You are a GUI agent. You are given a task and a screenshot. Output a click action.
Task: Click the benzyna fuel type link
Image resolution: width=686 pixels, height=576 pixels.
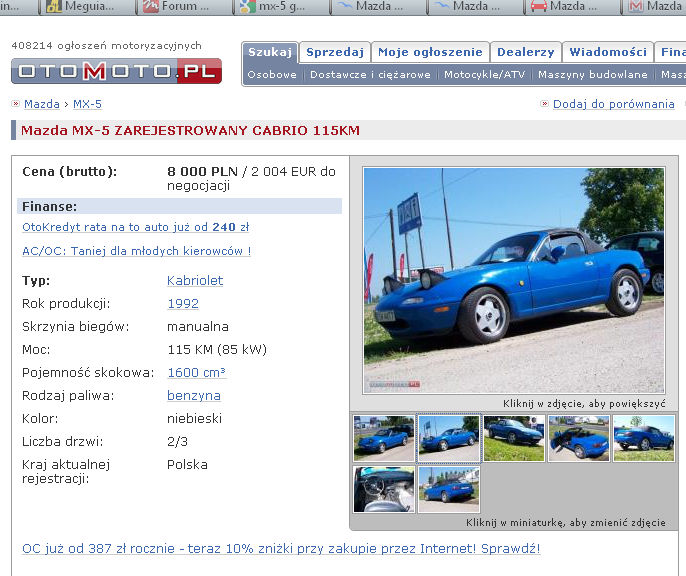point(194,395)
